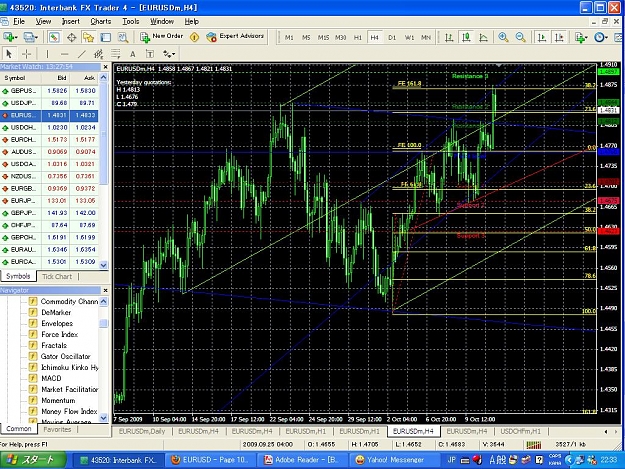The image size is (625, 469).
Task: Switch to the Tick Chart tab
Action: click(x=57, y=277)
